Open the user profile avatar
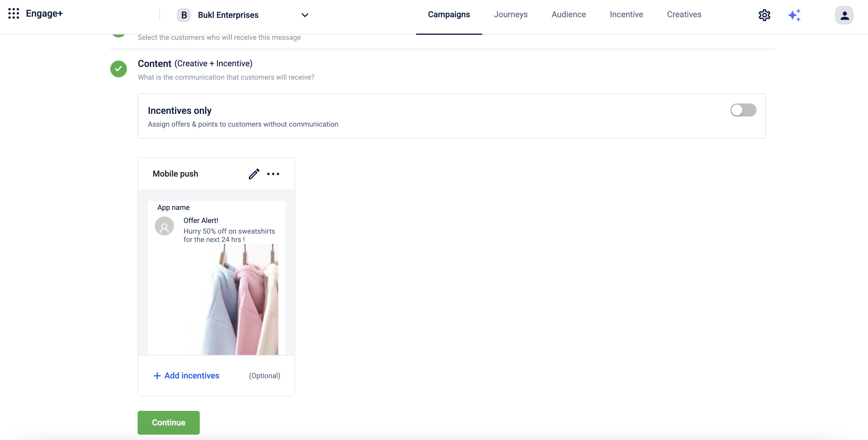Viewport: 868px width, 440px height. coord(844,15)
